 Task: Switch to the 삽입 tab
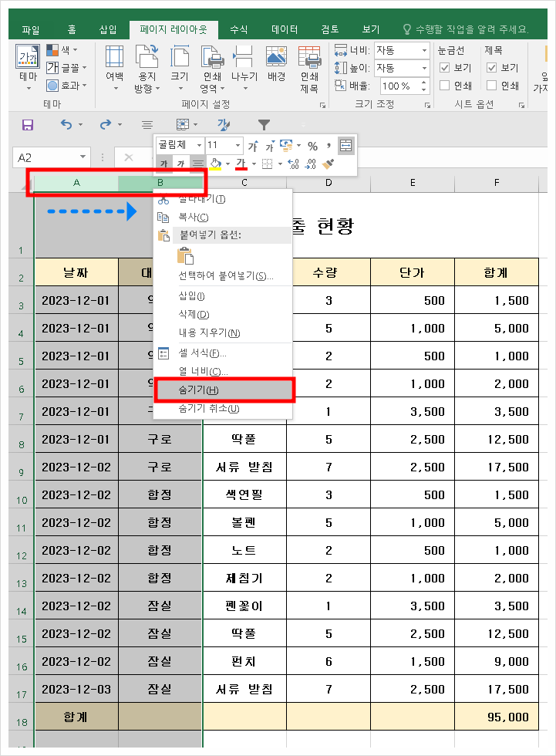pyautogui.click(x=108, y=30)
